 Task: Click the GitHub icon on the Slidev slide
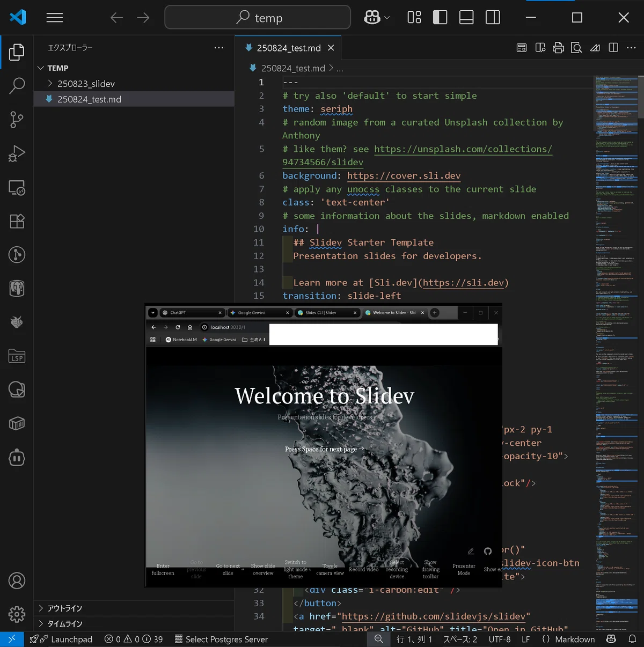488,551
